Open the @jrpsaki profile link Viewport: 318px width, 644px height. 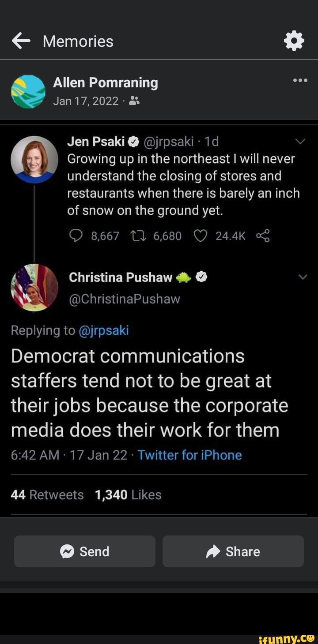click(x=104, y=330)
